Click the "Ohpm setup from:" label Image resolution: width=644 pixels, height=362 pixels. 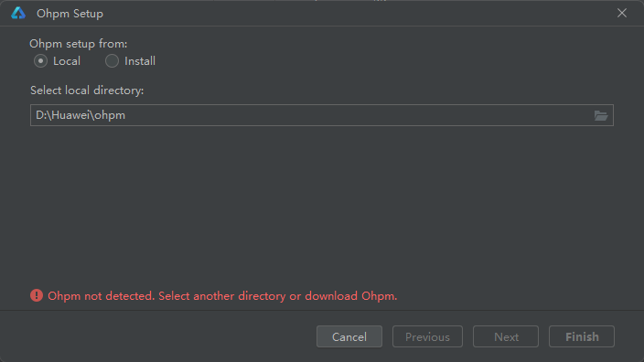(x=79, y=44)
